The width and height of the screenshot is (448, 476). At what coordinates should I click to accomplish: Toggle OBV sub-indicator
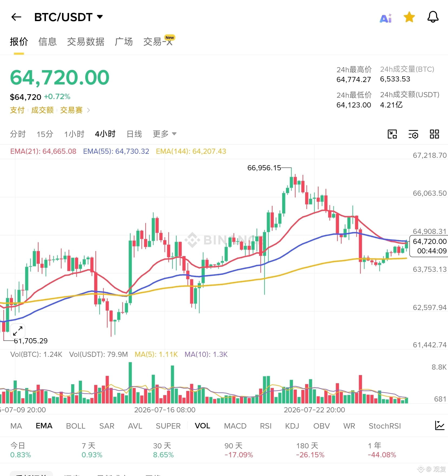321,426
